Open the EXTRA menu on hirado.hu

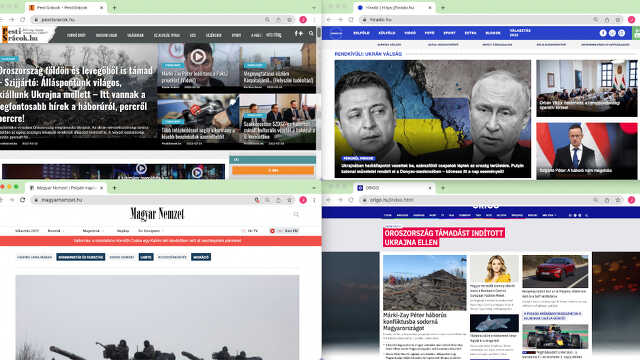pos(470,33)
